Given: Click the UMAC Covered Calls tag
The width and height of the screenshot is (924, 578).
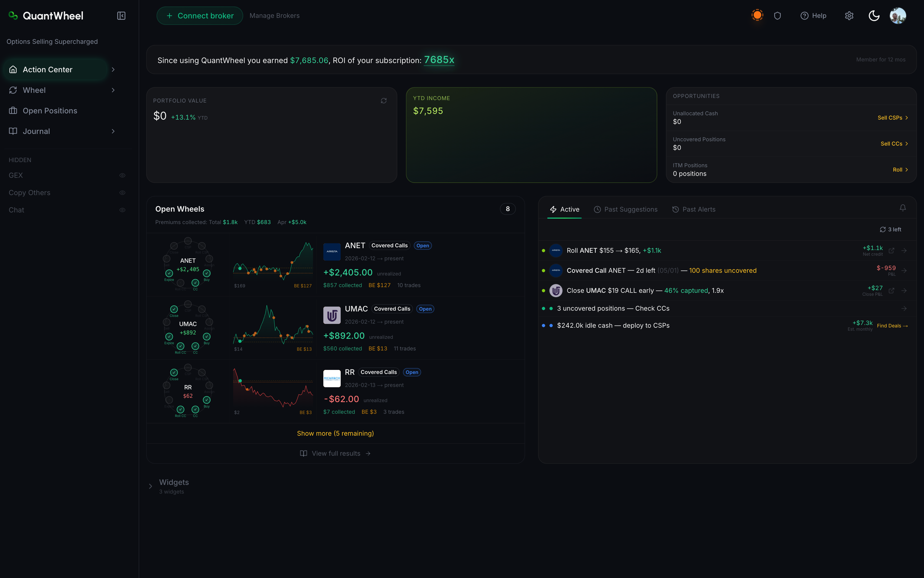Looking at the screenshot, I should point(392,309).
